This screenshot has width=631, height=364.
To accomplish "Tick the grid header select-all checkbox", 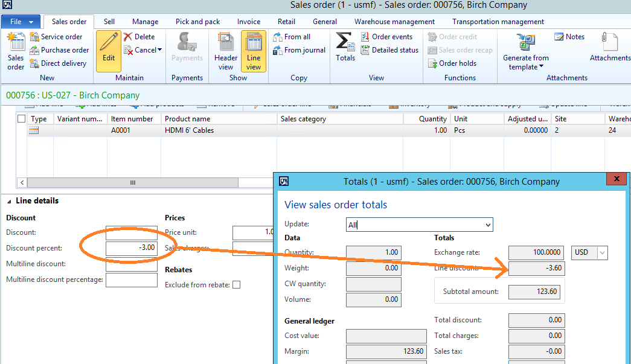I will (x=21, y=119).
